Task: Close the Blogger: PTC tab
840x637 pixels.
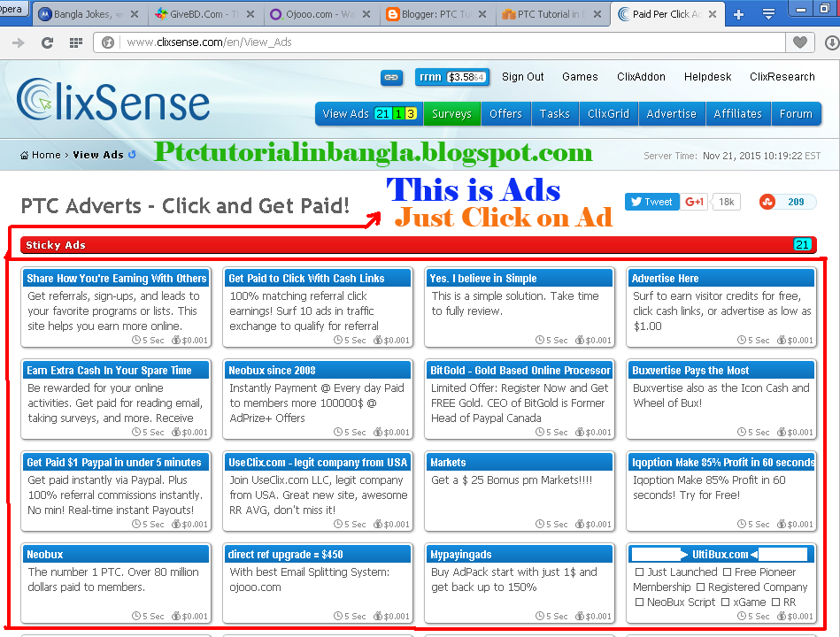Action: 482,14
